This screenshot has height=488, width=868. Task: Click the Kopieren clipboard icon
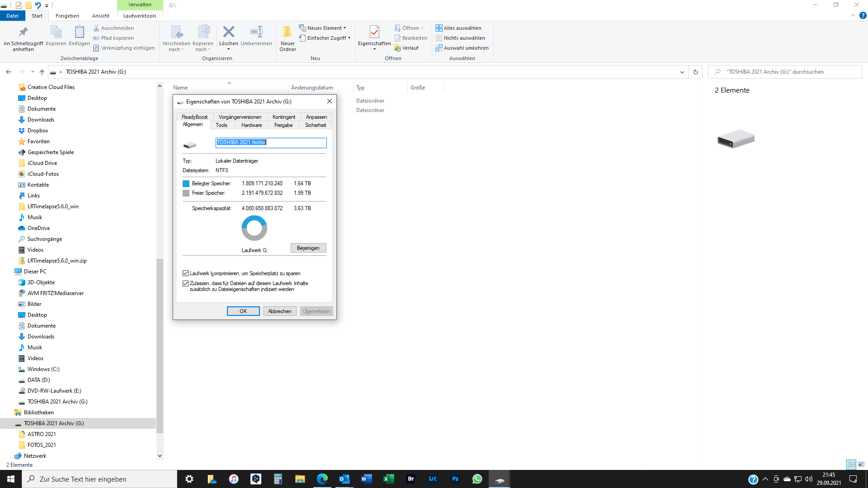pos(56,32)
